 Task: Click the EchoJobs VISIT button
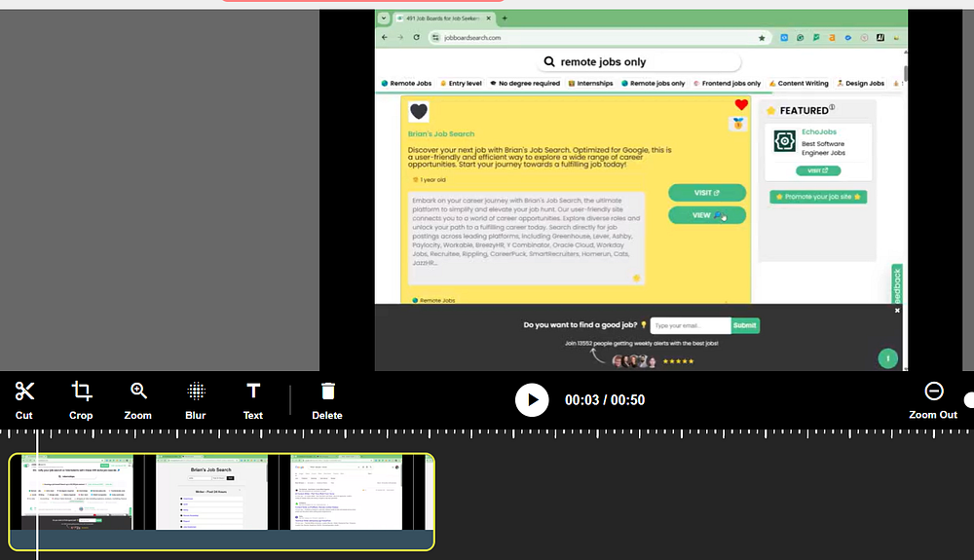pos(818,170)
